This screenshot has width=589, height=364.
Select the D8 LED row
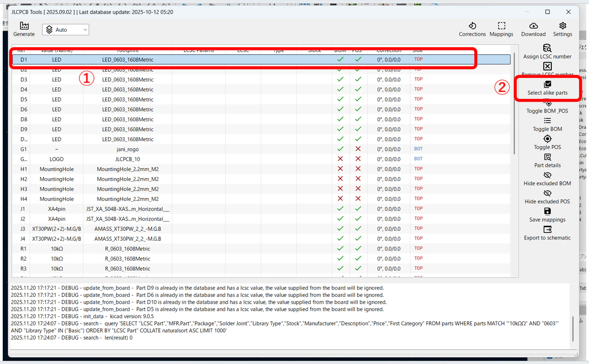[x=261, y=119]
